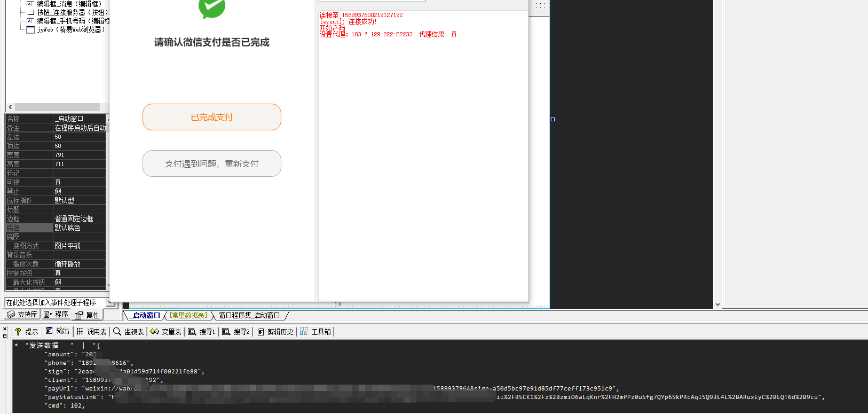This screenshot has height=414, width=868.
Task: Click the "amount" output line
Action: pyautogui.click(x=70, y=354)
